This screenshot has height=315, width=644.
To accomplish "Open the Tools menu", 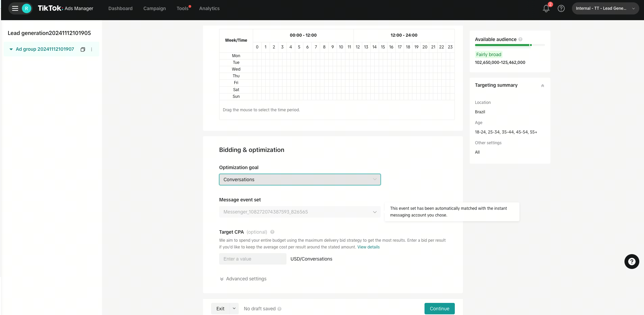I will coord(182,8).
